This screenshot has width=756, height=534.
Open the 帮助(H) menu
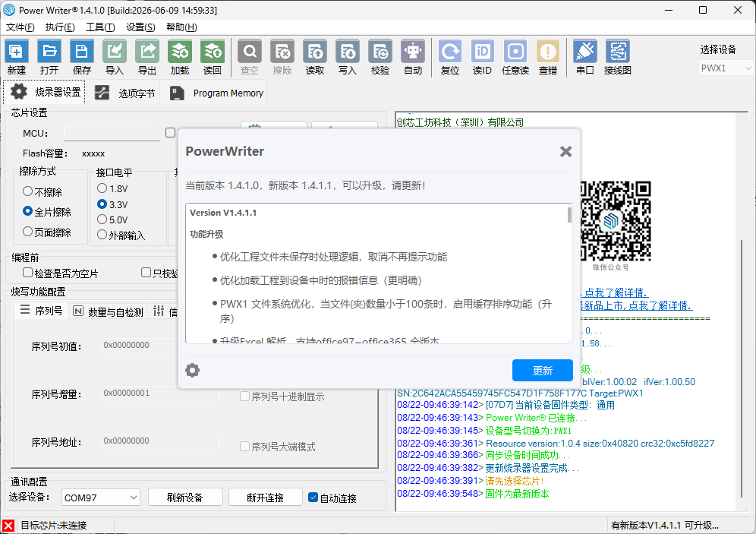[x=181, y=27]
